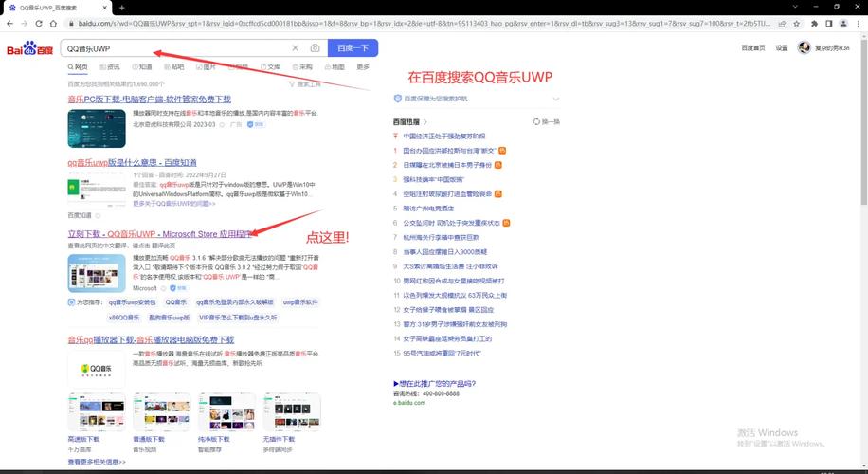The height and width of the screenshot is (474, 868).
Task: Clear the search box with the X icon
Action: pyautogui.click(x=295, y=48)
